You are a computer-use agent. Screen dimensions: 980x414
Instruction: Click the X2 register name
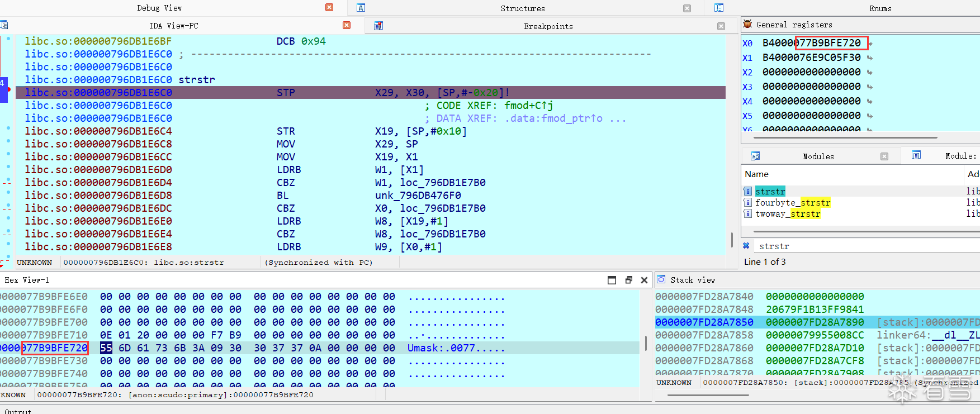coord(747,73)
